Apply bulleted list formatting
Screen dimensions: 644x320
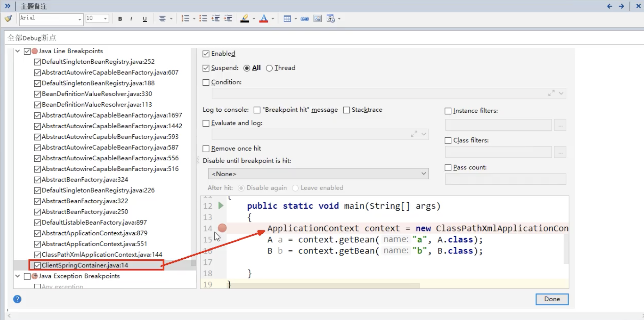point(203,19)
